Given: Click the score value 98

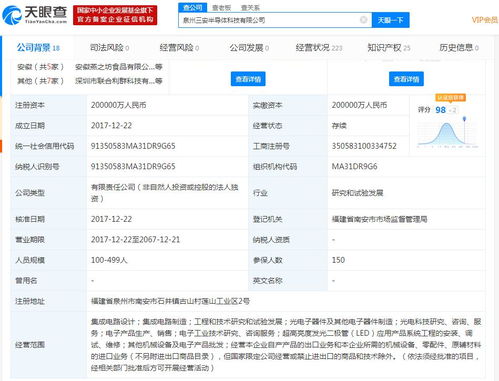Looking at the screenshot, I should pos(440,110).
